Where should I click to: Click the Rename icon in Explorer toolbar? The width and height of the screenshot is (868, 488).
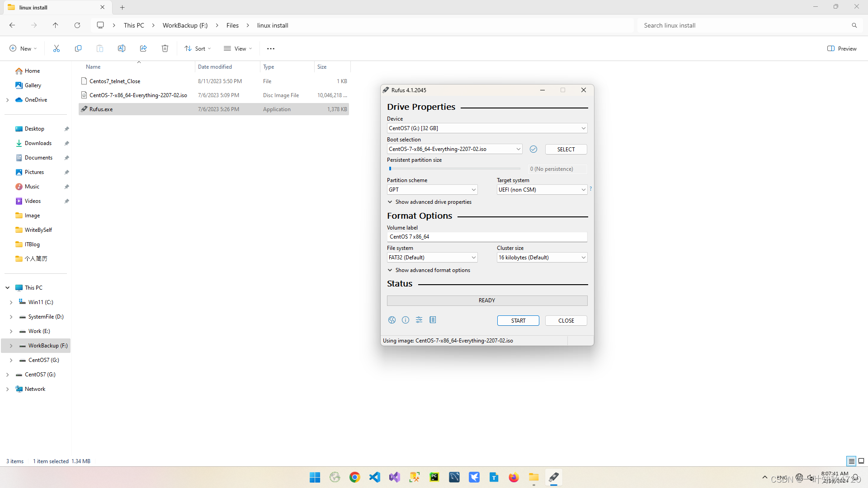[122, 48]
